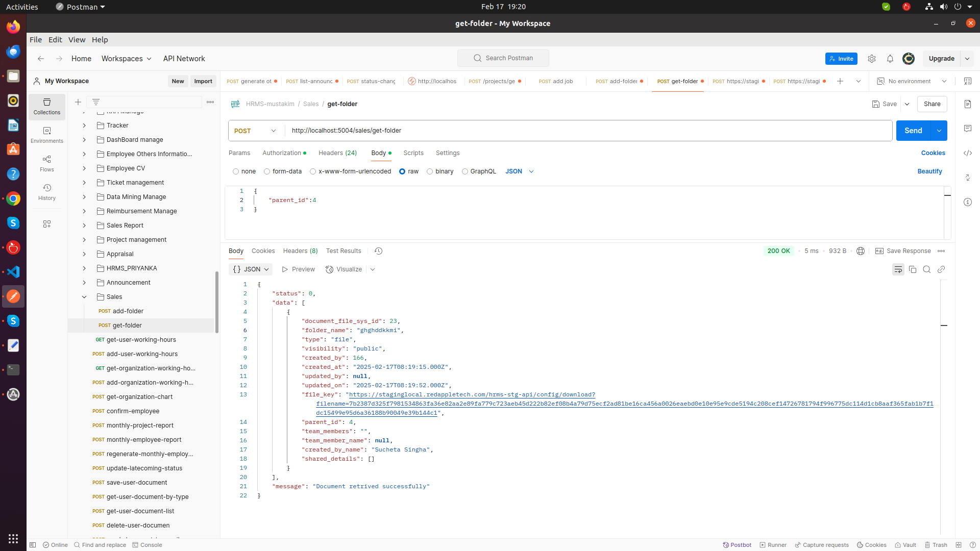Click the Import button
Viewport: 980px width, 551px height.
point(203,81)
